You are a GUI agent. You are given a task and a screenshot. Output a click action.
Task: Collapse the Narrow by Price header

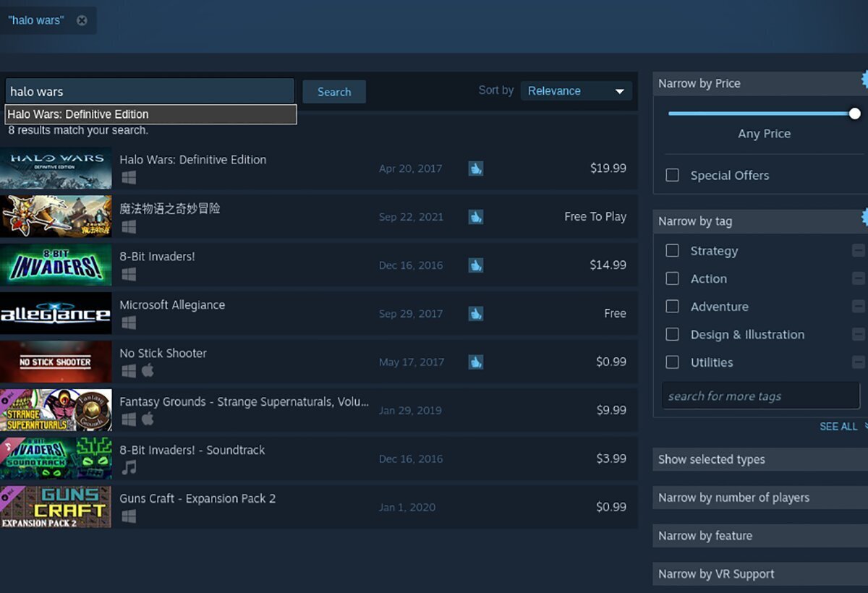[760, 83]
